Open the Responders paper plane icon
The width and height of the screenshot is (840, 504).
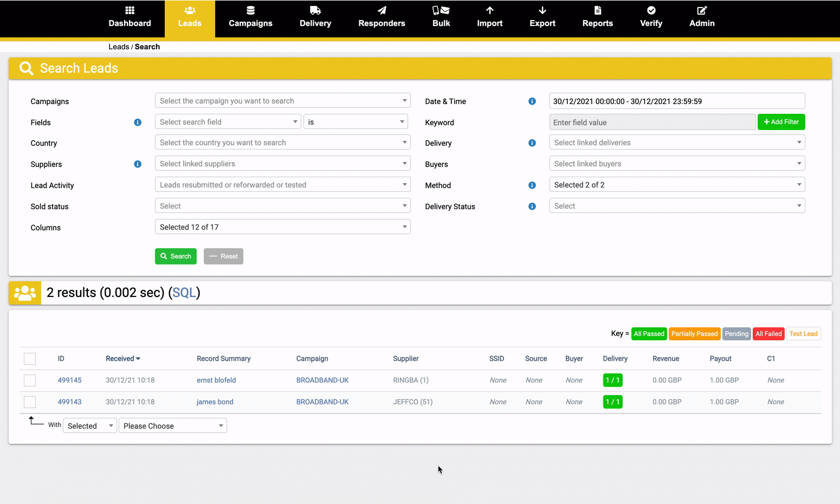(382, 10)
